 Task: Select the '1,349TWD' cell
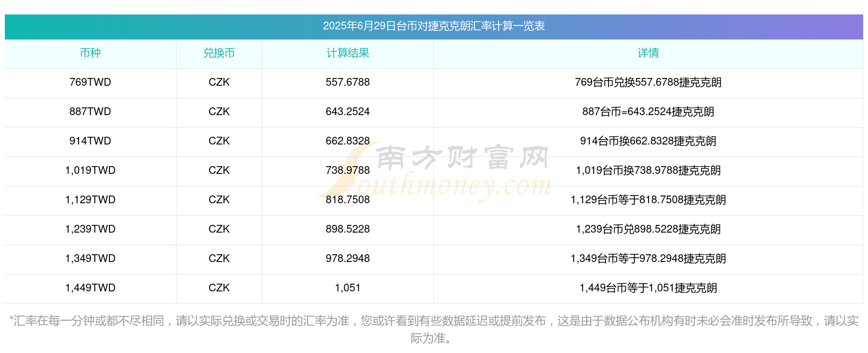90,259
